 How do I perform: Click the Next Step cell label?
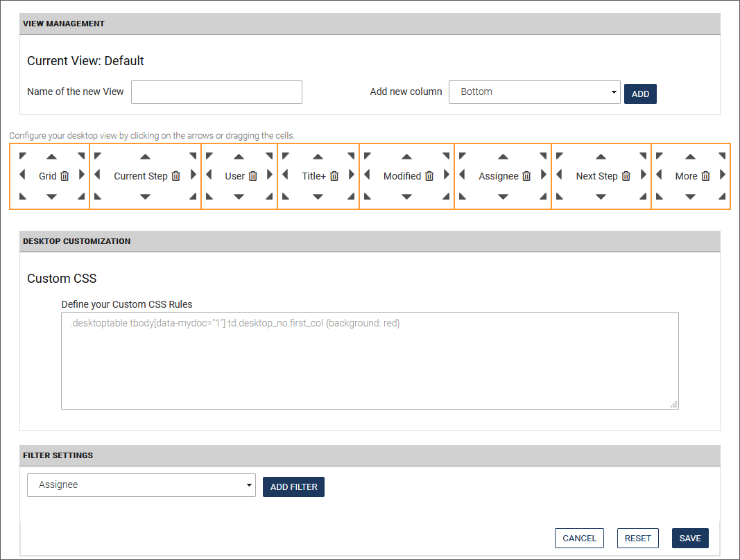click(x=596, y=176)
